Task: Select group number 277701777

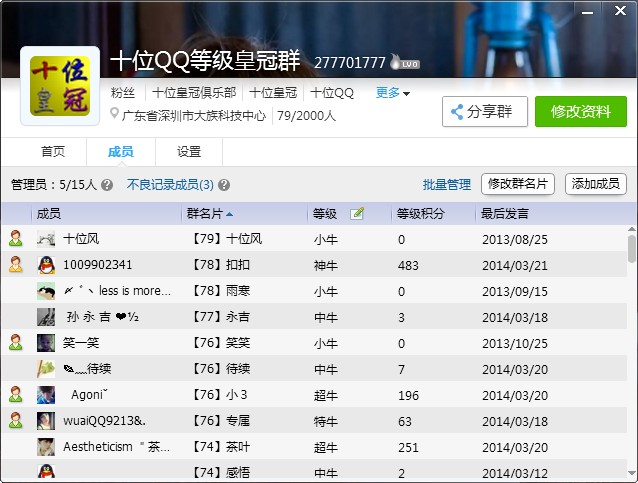Action: [350, 63]
